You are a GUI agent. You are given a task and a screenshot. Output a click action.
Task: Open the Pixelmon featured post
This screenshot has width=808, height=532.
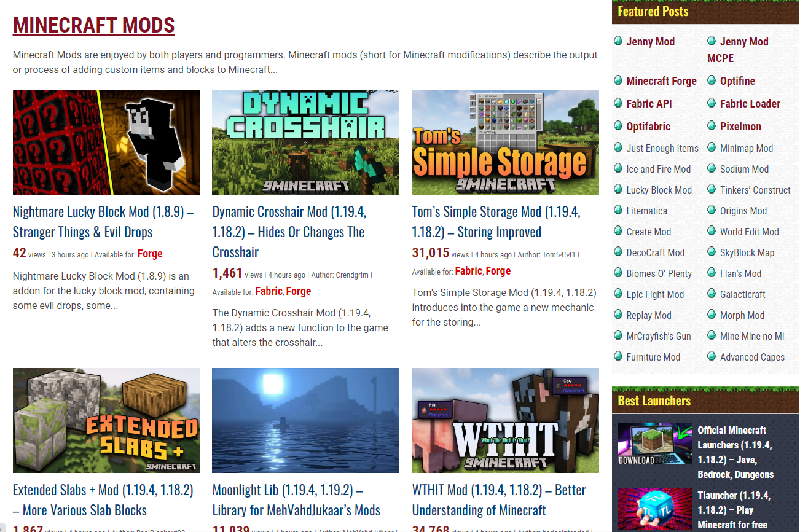740,126
